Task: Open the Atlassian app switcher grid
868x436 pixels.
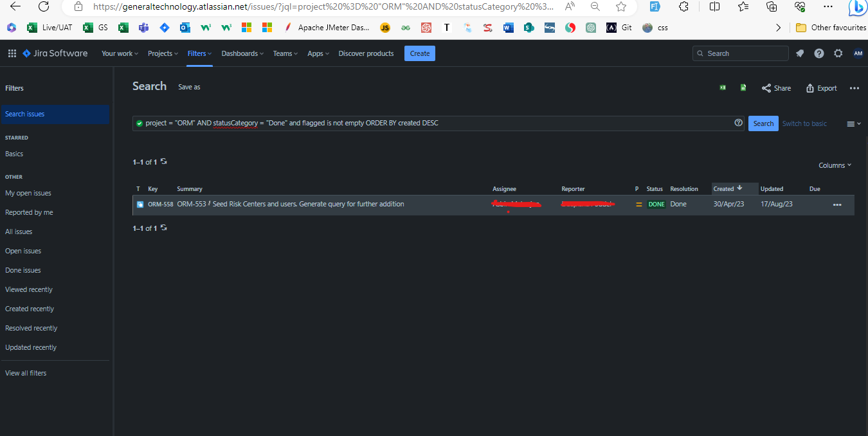Action: click(12, 53)
